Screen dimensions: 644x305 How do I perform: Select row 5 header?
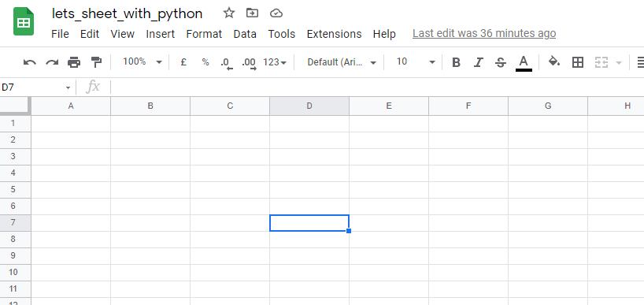(15, 189)
